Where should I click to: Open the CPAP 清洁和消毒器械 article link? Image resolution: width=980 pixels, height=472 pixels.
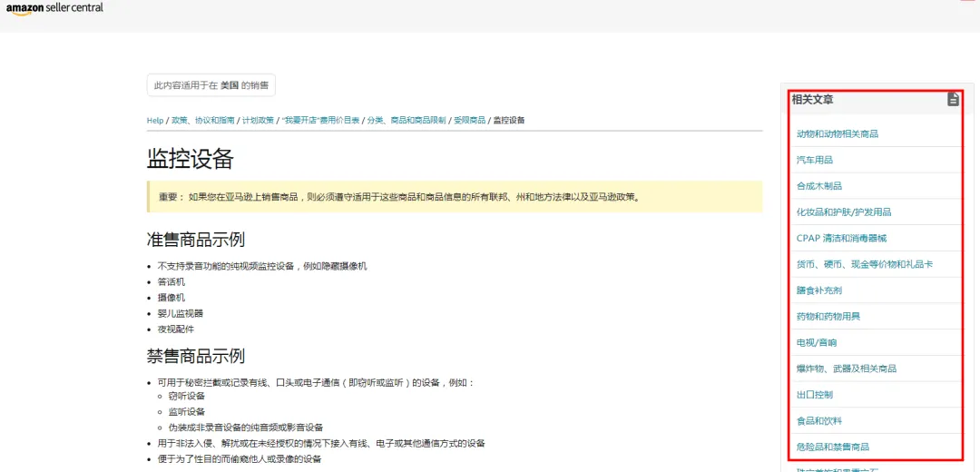coord(841,238)
